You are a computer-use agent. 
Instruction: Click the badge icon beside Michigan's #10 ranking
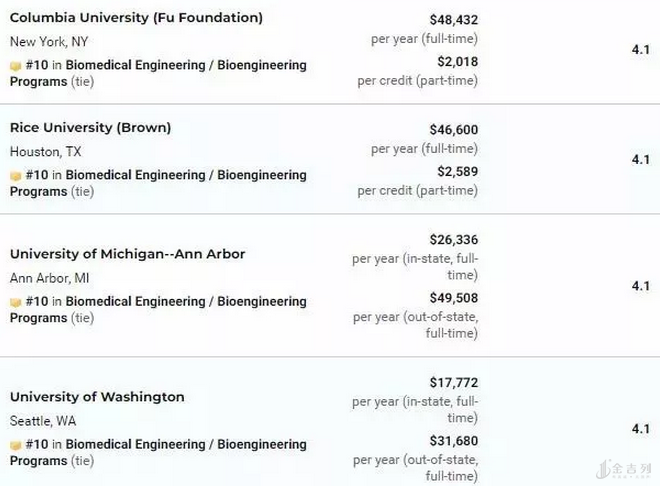coord(16,302)
